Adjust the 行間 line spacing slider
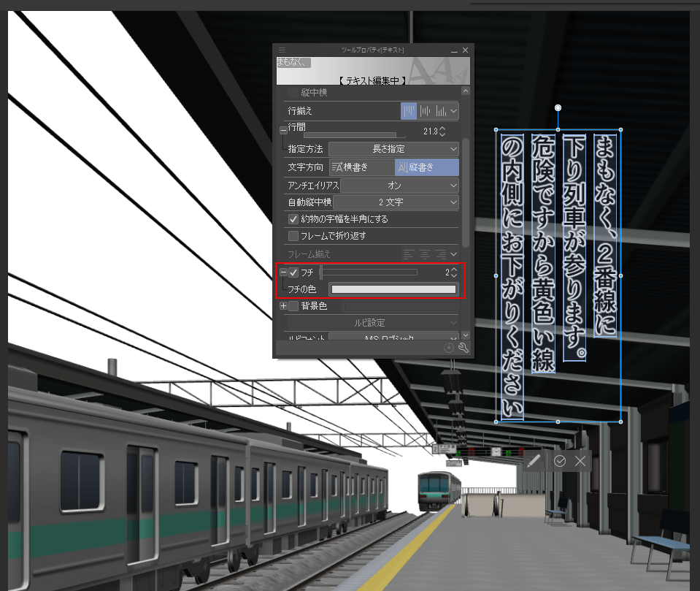Viewport: 700px width, 591px height. [x=355, y=135]
